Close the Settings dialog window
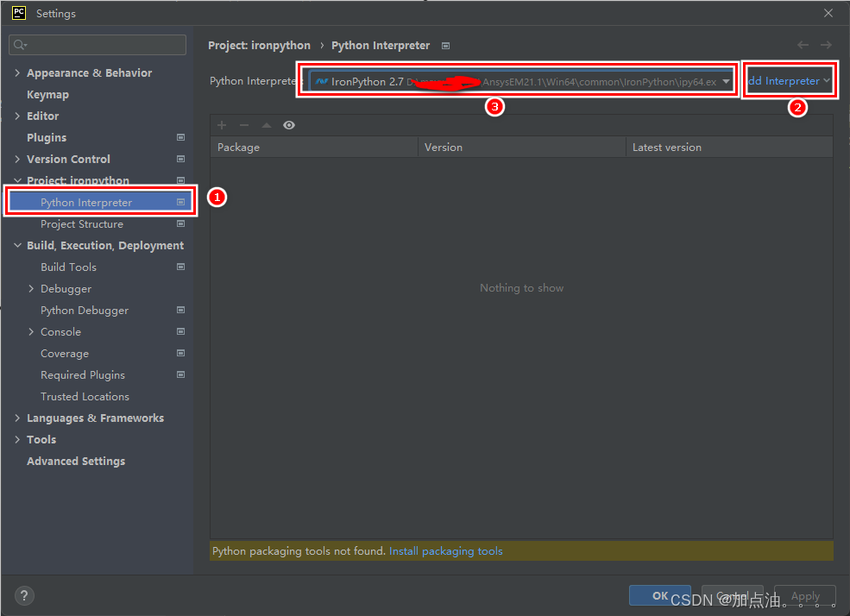850x616 pixels. pos(828,13)
